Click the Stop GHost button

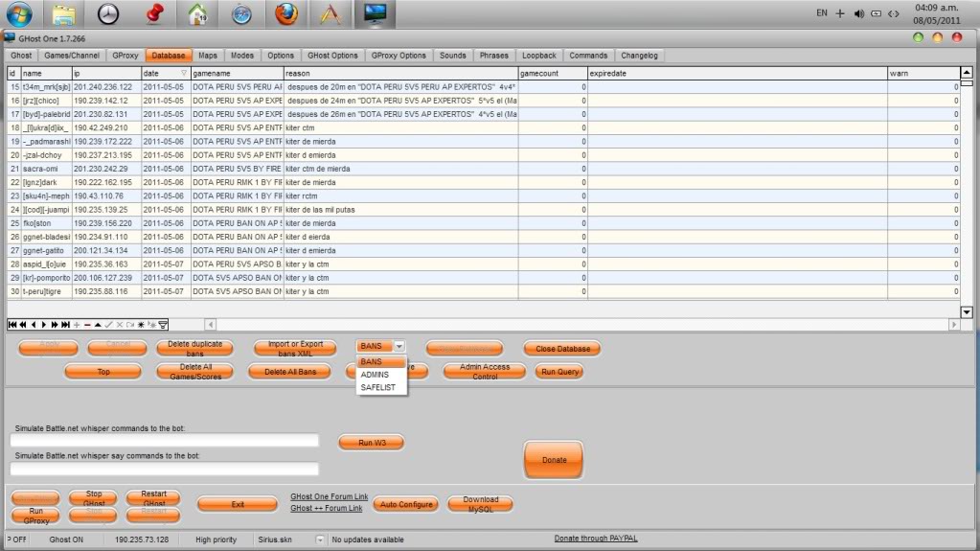[x=93, y=498]
